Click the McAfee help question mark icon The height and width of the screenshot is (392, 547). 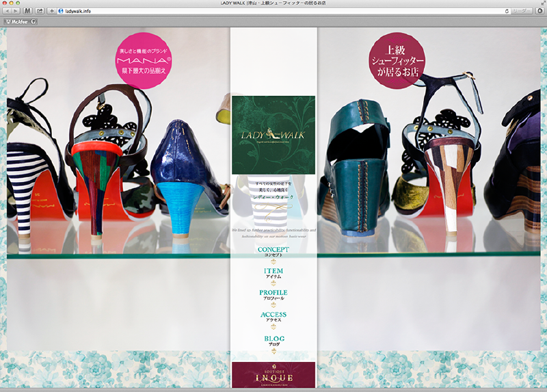pos(34,22)
